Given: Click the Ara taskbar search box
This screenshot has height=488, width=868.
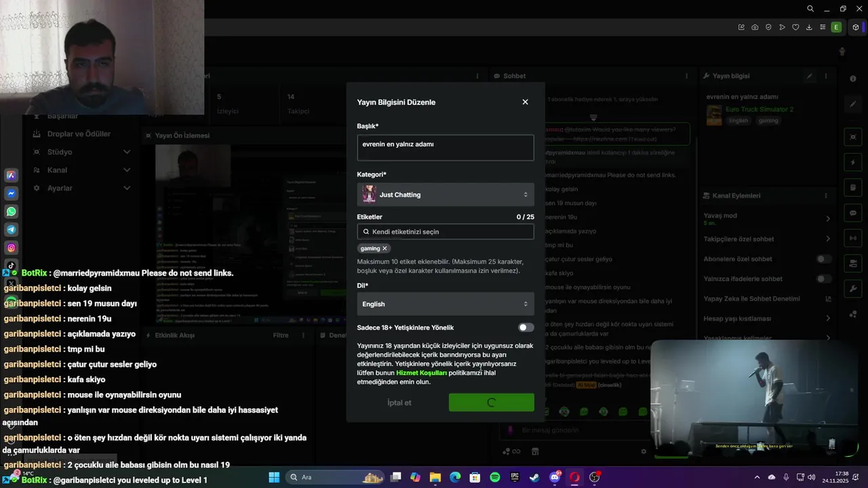Looking at the screenshot, I should tap(336, 477).
